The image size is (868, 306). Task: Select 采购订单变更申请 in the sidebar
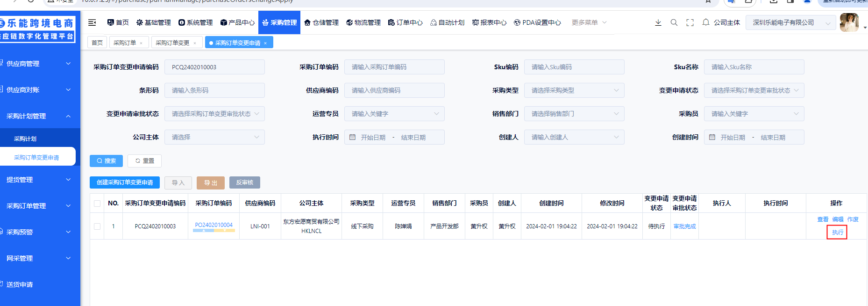[x=37, y=157]
